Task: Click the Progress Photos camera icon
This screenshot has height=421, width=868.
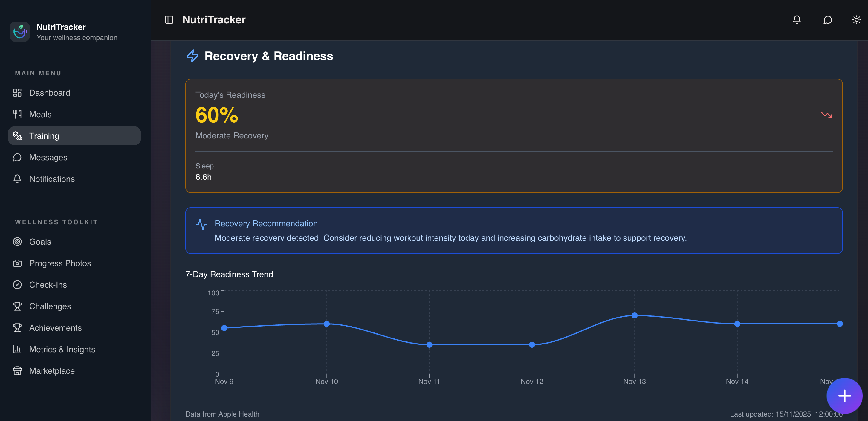Action: pos(17,263)
